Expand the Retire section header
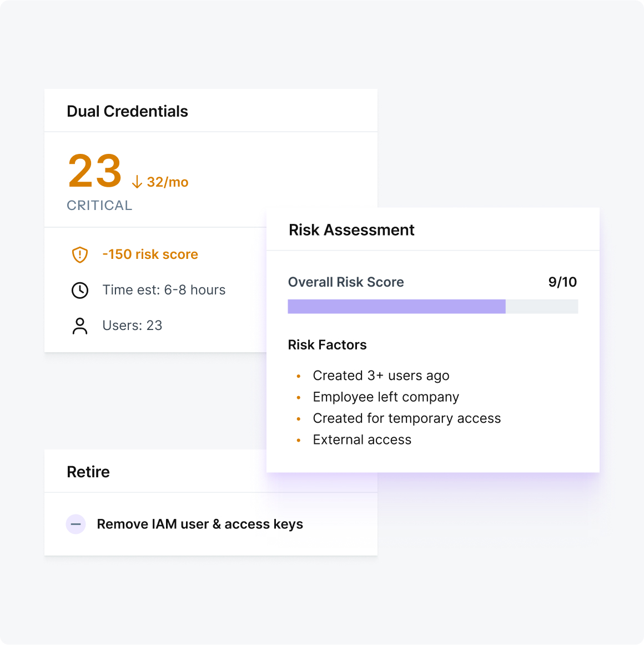Image resolution: width=644 pixels, height=645 pixels. click(x=88, y=472)
